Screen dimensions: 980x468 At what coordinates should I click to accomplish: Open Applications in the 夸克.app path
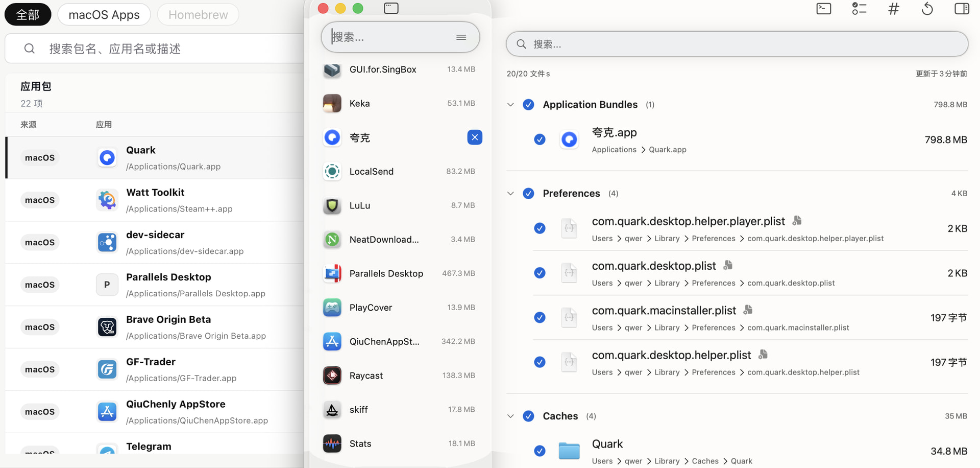pyautogui.click(x=614, y=150)
